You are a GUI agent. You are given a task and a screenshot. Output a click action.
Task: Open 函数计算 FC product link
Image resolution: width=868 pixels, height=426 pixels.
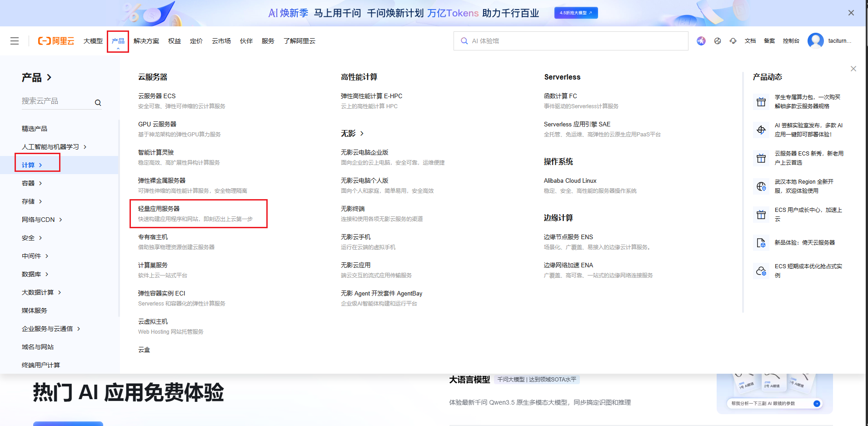(560, 96)
